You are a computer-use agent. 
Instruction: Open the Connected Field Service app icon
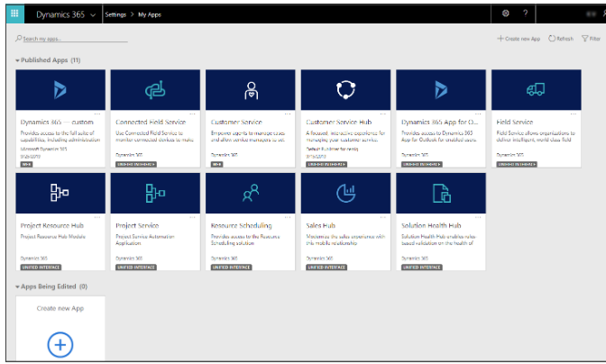tap(155, 89)
